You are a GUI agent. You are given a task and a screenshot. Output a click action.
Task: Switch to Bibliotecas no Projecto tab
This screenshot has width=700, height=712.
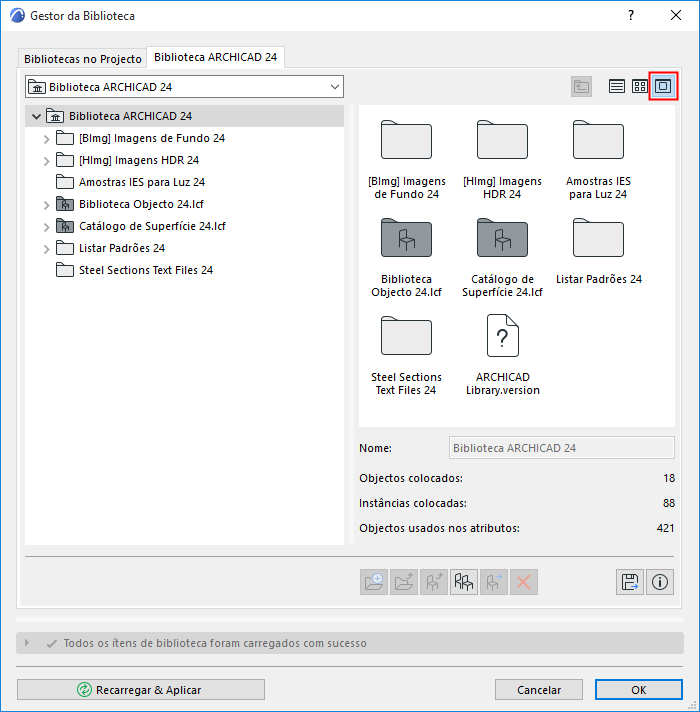[x=83, y=59]
